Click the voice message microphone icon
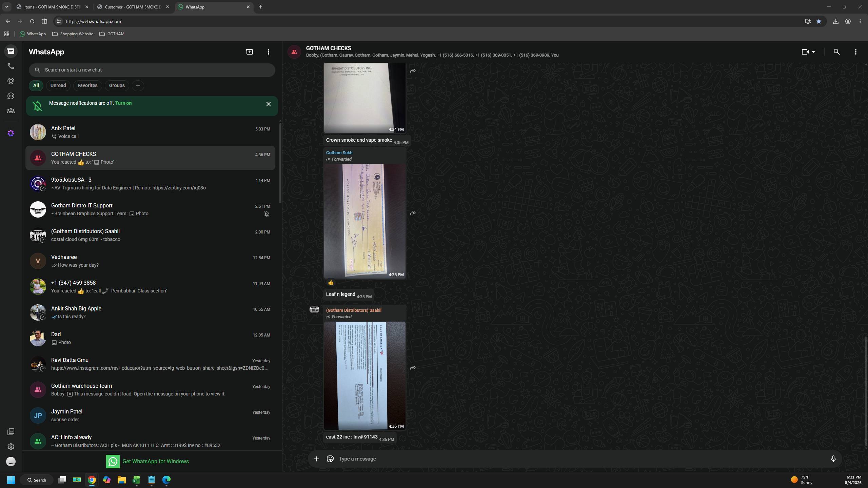 (x=833, y=459)
